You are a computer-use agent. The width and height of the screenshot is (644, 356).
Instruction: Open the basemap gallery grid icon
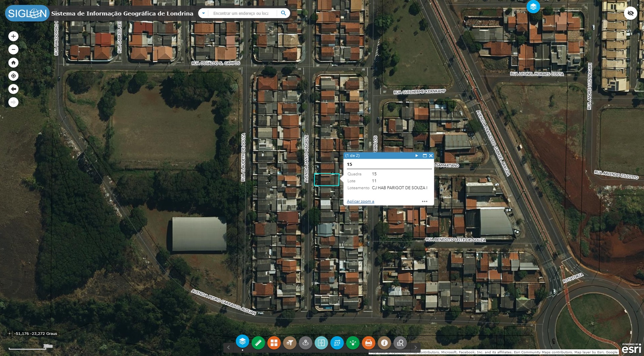coord(274,343)
